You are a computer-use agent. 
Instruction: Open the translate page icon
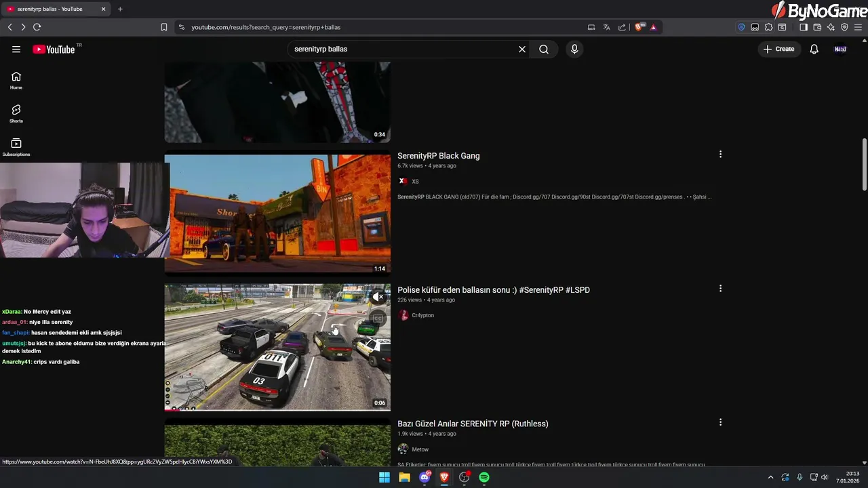click(606, 27)
